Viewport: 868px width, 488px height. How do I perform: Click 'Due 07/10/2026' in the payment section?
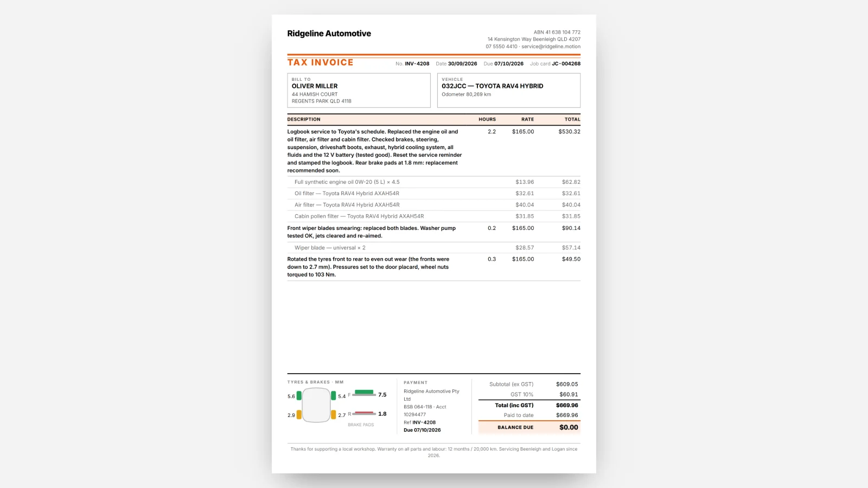click(x=422, y=431)
